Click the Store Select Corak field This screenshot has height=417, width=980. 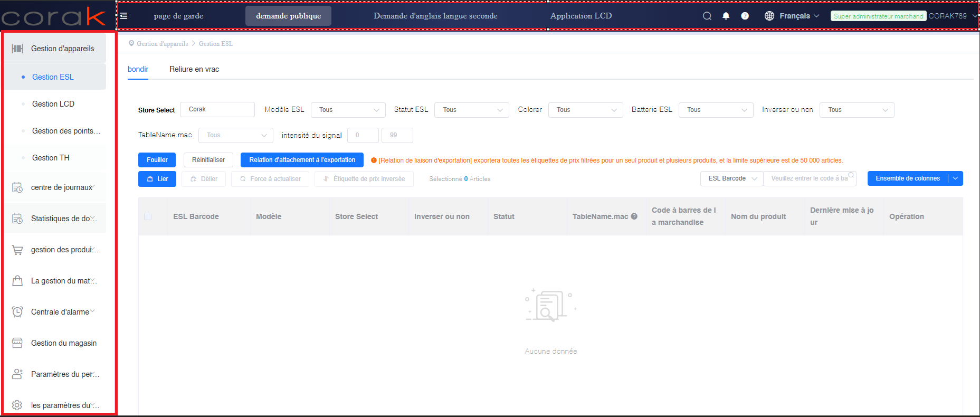click(217, 109)
